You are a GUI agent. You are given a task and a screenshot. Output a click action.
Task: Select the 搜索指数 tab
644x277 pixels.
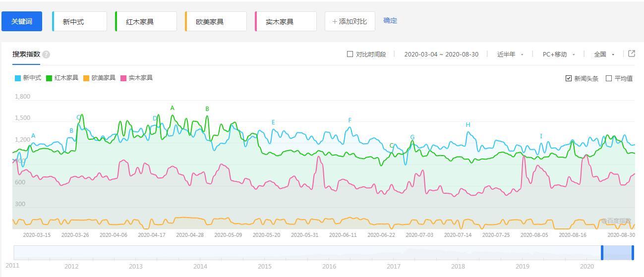[26, 54]
